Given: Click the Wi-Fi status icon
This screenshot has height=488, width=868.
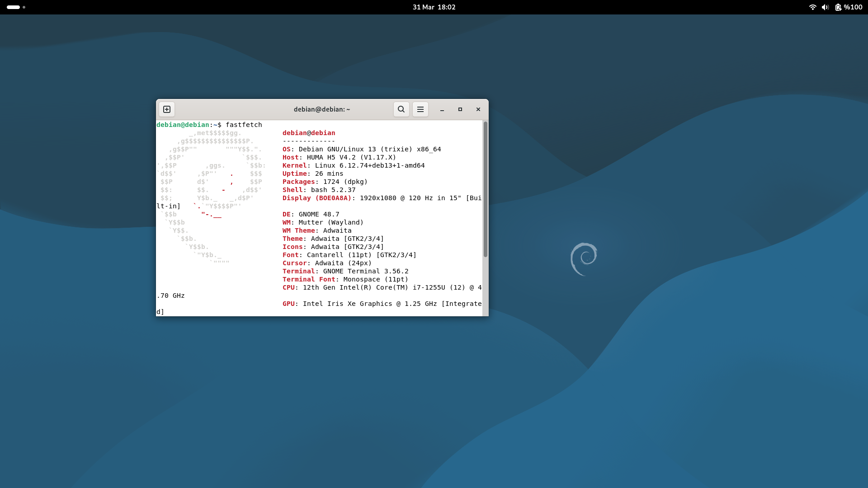Looking at the screenshot, I should coord(812,7).
